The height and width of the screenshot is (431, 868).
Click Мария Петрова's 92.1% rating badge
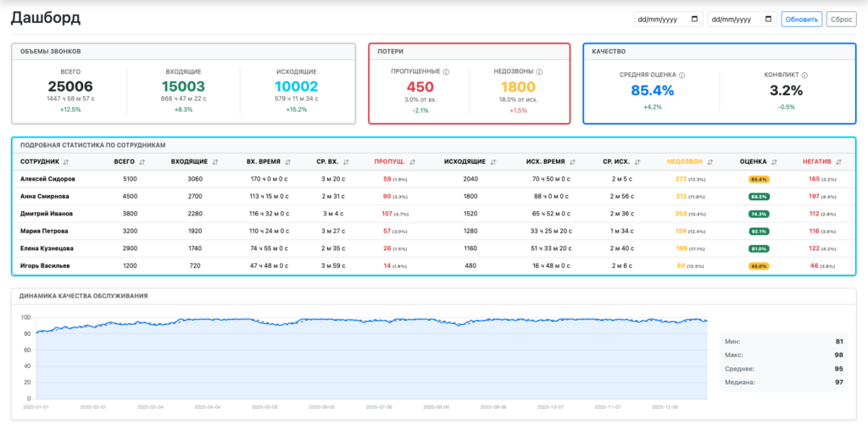758,231
